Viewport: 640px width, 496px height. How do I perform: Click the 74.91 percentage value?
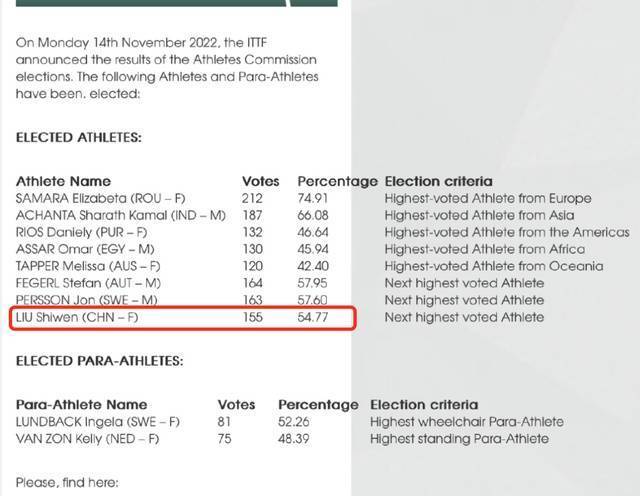coord(312,198)
